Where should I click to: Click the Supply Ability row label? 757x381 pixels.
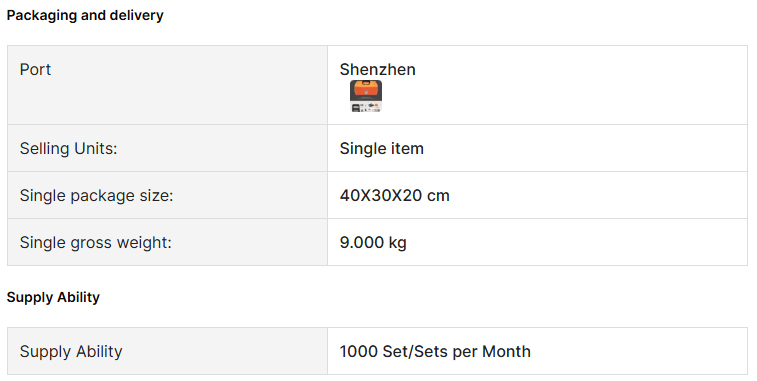pos(71,352)
